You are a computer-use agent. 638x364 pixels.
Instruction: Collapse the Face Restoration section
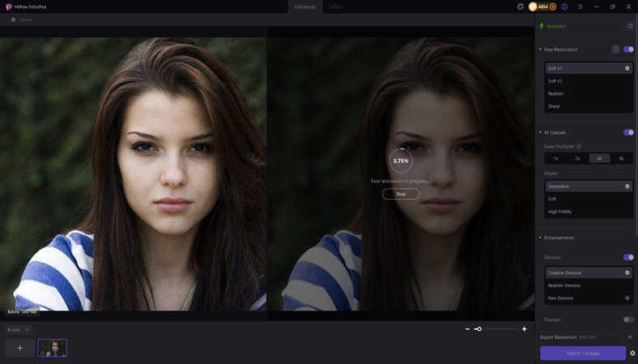pyautogui.click(x=540, y=49)
